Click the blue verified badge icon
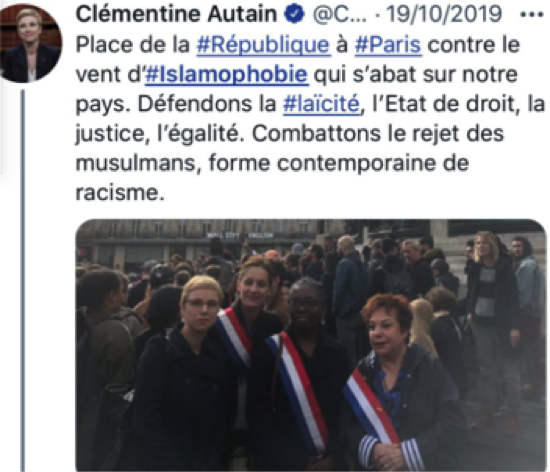Image resolution: width=550 pixels, height=472 pixels. click(294, 15)
